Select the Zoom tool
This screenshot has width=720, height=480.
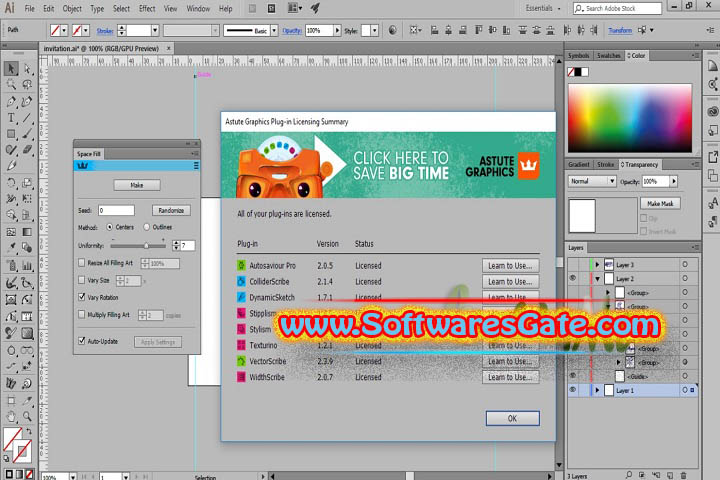(x=27, y=417)
